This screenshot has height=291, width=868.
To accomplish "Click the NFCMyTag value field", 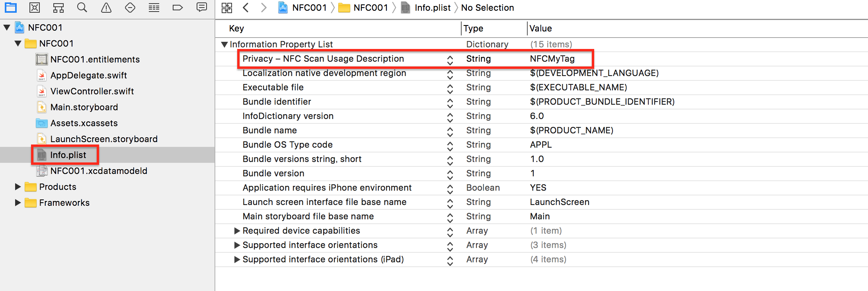I will [552, 59].
